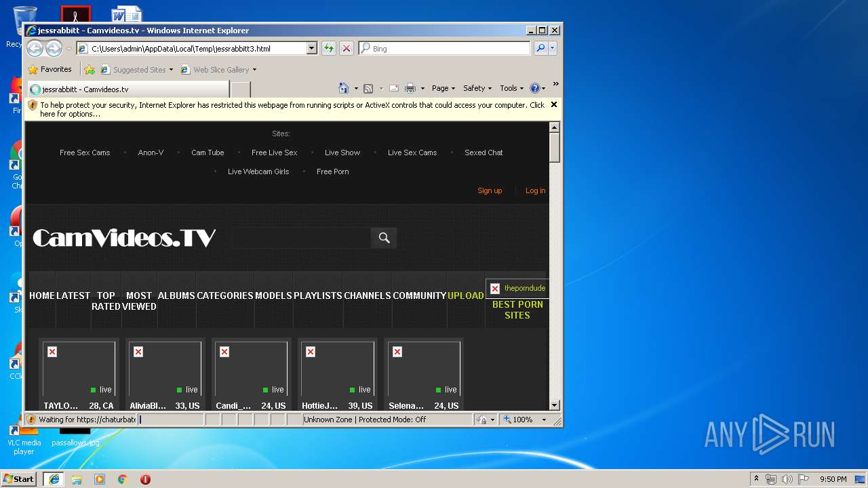
Task: Click the site search magnifier button
Action: point(384,237)
